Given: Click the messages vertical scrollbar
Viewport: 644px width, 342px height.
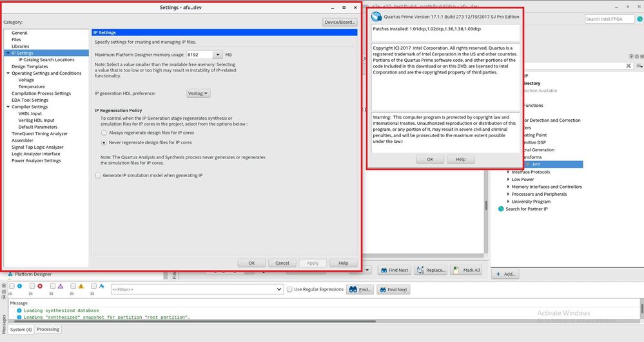Looking at the screenshot, I should (x=641, y=309).
